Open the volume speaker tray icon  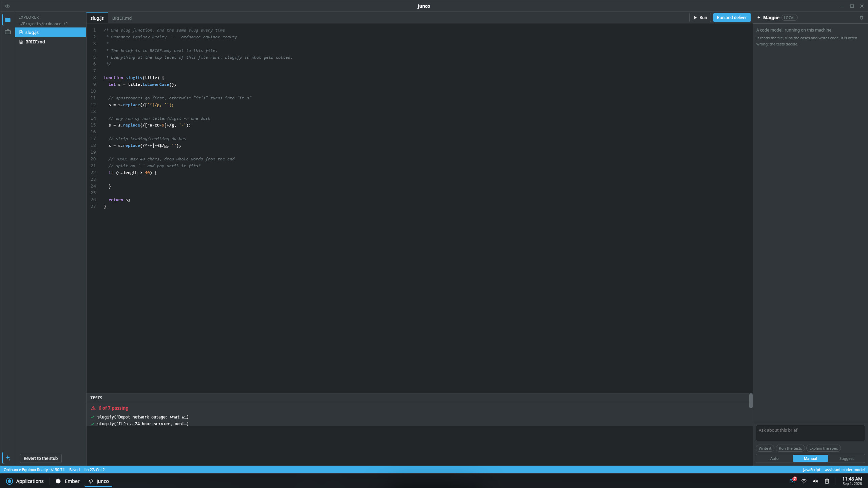tap(815, 481)
